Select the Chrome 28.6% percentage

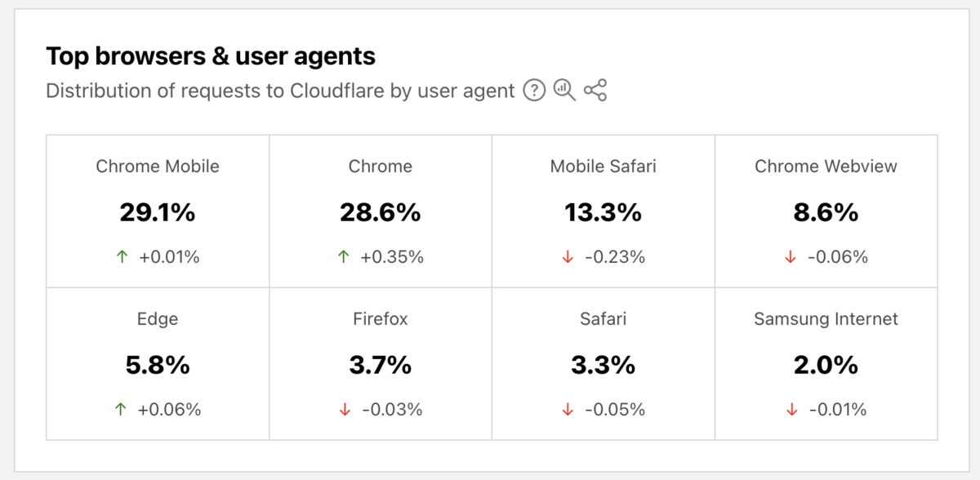pos(381,213)
